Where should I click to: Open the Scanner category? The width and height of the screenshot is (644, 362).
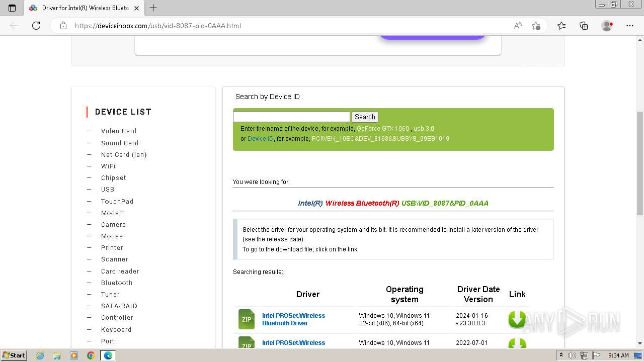pos(115,259)
